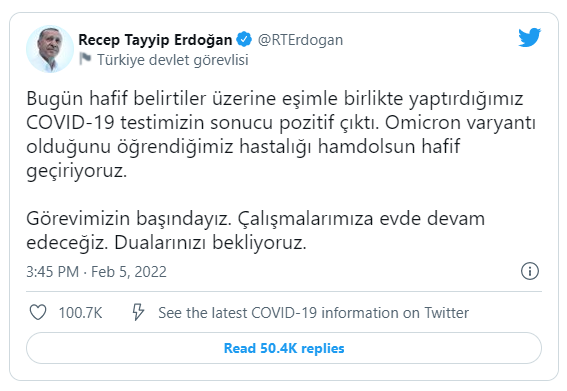Click the blue verified badge
Viewport: 567px width, 391px height.
pos(244,39)
